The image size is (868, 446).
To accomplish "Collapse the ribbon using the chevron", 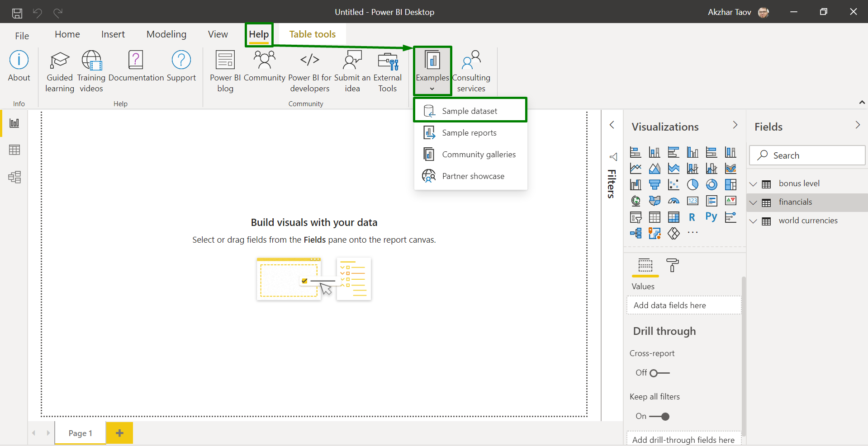I will point(862,103).
